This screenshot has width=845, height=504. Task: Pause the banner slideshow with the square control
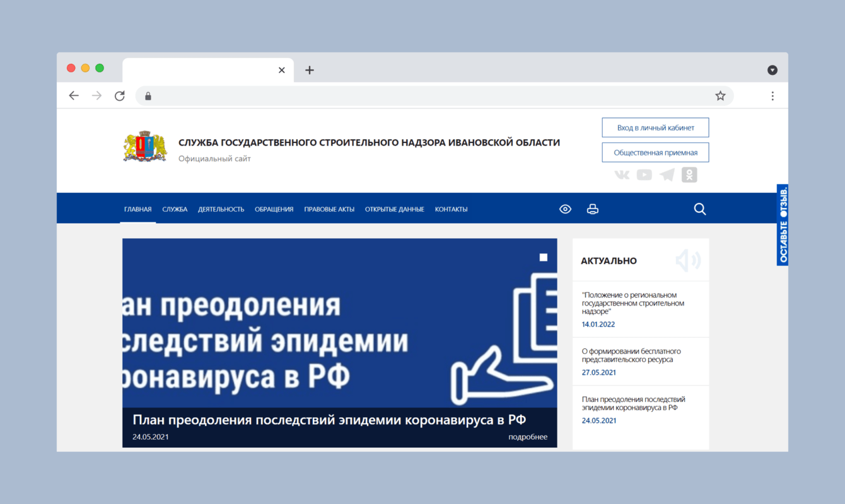coord(543,258)
